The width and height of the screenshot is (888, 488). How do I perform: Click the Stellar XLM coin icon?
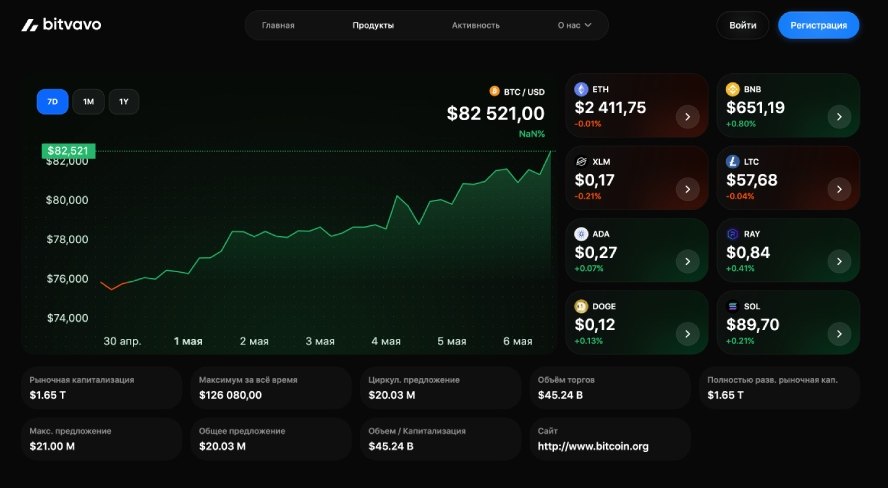pyautogui.click(x=581, y=162)
